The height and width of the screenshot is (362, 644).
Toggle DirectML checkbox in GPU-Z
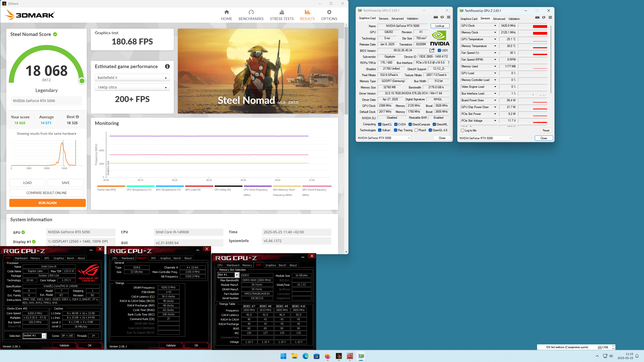(x=434, y=124)
